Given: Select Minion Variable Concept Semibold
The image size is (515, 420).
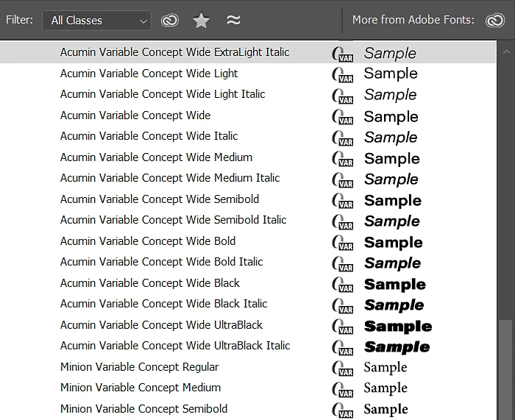Looking at the screenshot, I should point(248,409).
